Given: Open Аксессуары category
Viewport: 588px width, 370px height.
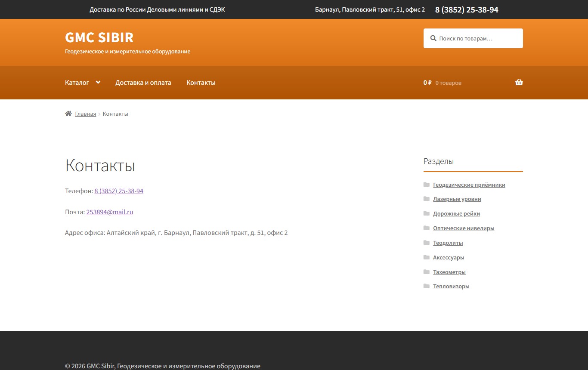Looking at the screenshot, I should point(449,258).
